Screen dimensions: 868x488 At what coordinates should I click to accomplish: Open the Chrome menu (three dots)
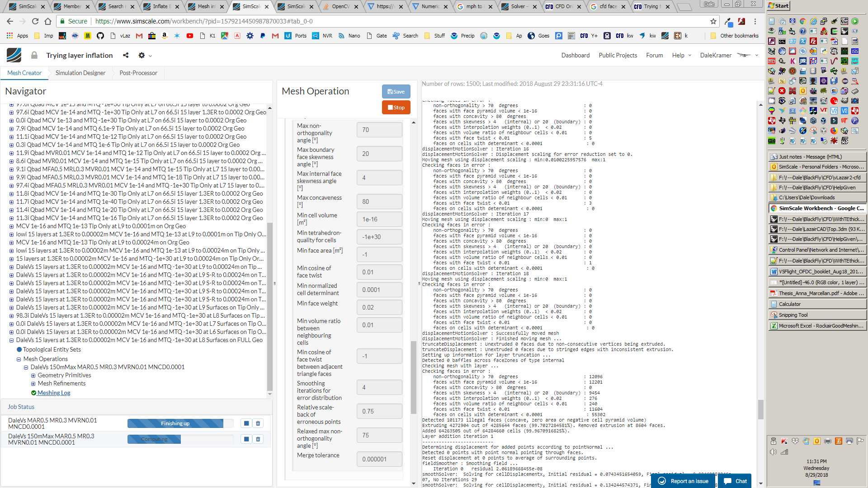[x=755, y=21]
